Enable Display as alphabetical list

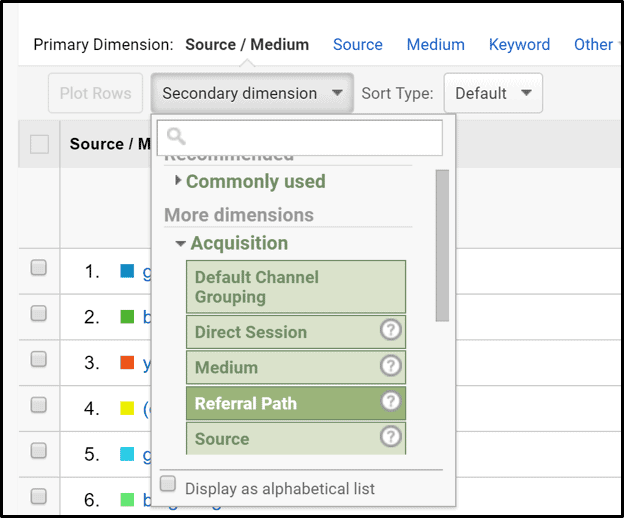pyautogui.click(x=168, y=484)
